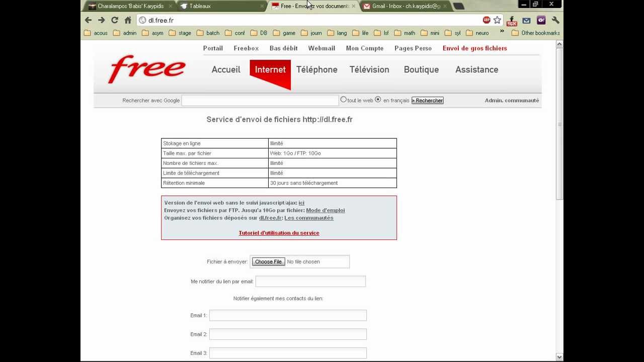Open the Boutique menu item

(x=421, y=69)
